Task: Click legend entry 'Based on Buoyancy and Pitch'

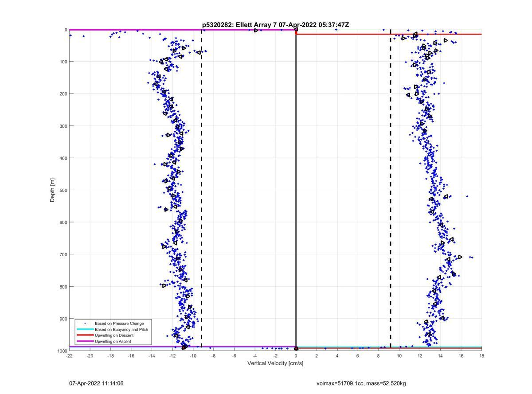Action: (121, 330)
